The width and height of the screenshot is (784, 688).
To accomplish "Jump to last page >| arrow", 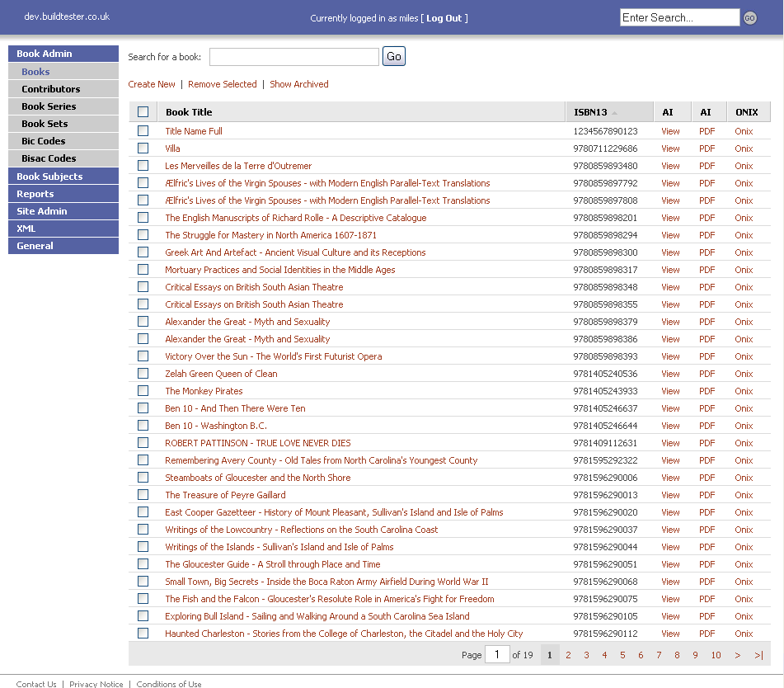I will [758, 655].
